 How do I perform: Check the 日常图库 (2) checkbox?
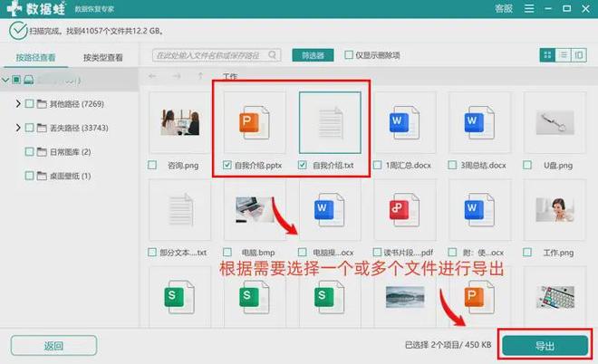click(29, 152)
